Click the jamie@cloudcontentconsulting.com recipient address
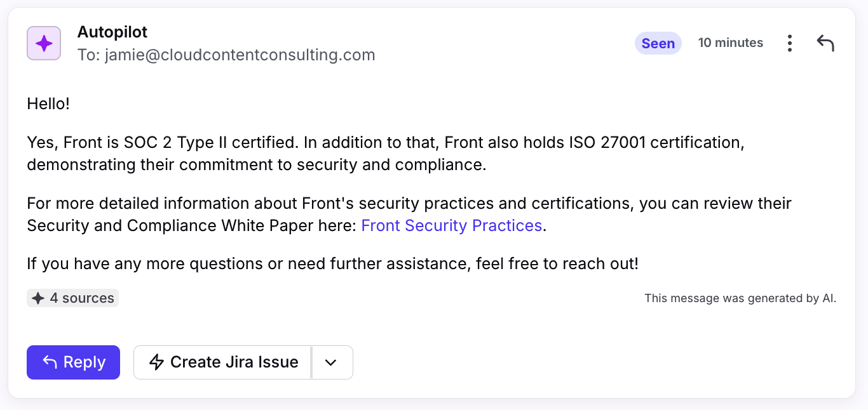Screen dimensions: 868x410 click(x=240, y=55)
